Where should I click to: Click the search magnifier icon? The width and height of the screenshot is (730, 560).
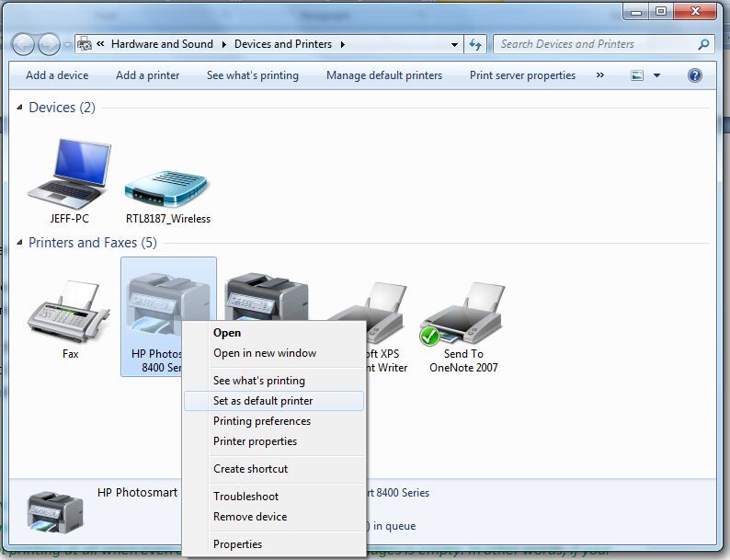703,44
